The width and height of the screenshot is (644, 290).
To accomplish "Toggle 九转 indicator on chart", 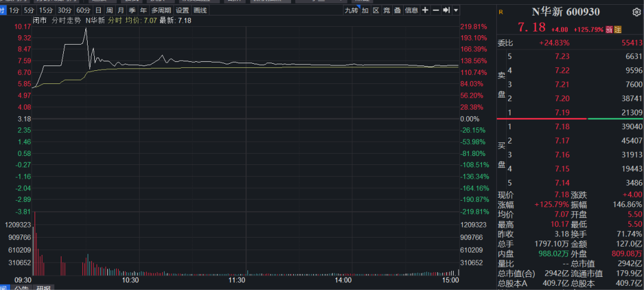I will tap(351, 10).
